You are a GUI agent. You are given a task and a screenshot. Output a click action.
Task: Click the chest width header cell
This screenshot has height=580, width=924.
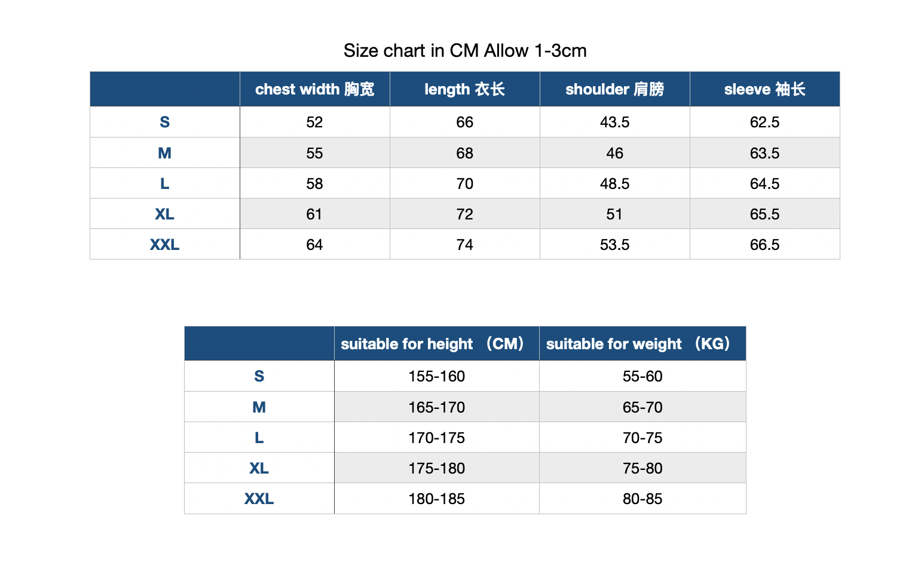pos(314,89)
